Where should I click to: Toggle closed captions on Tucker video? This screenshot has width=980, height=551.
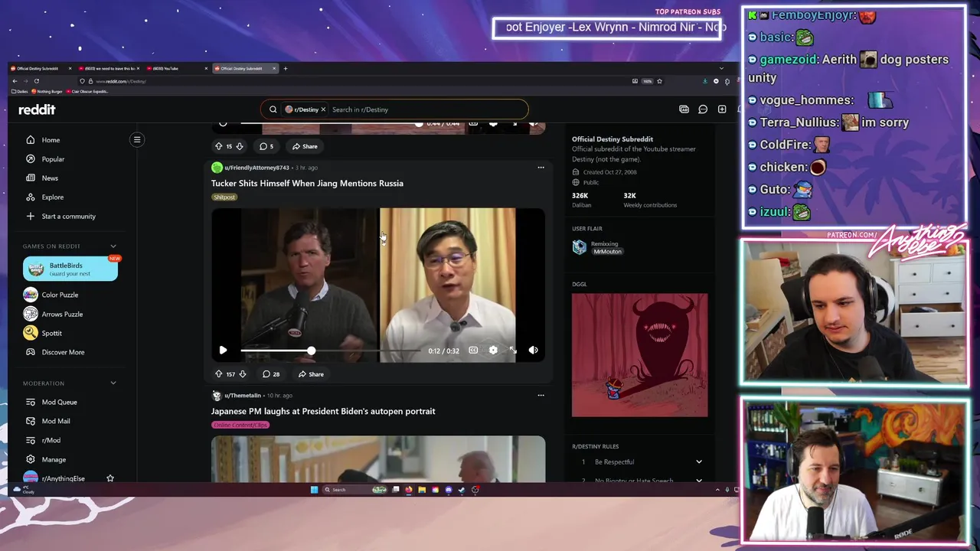473,350
